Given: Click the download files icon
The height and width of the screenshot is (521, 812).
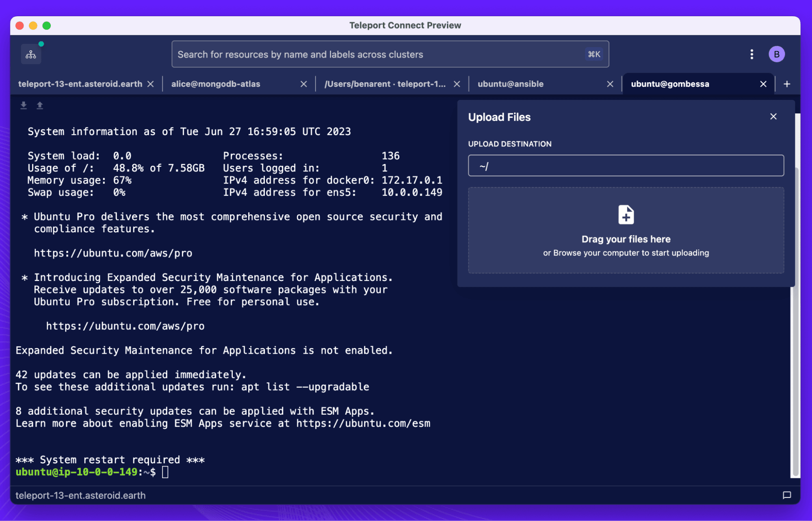Looking at the screenshot, I should pyautogui.click(x=24, y=106).
